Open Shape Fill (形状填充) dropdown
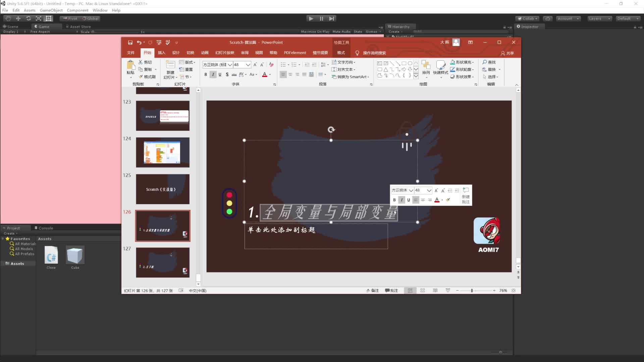The image size is (644, 362). [x=462, y=62]
